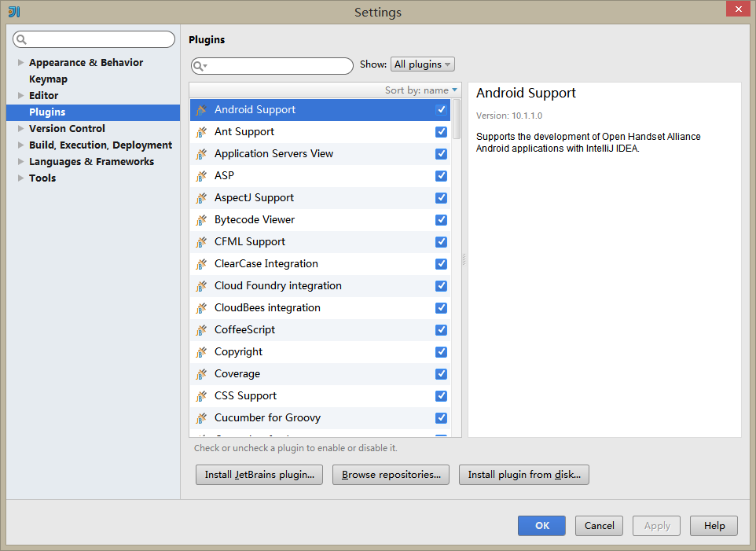Viewport: 756px width, 551px height.
Task: Select Version Control settings category
Action: (x=67, y=129)
